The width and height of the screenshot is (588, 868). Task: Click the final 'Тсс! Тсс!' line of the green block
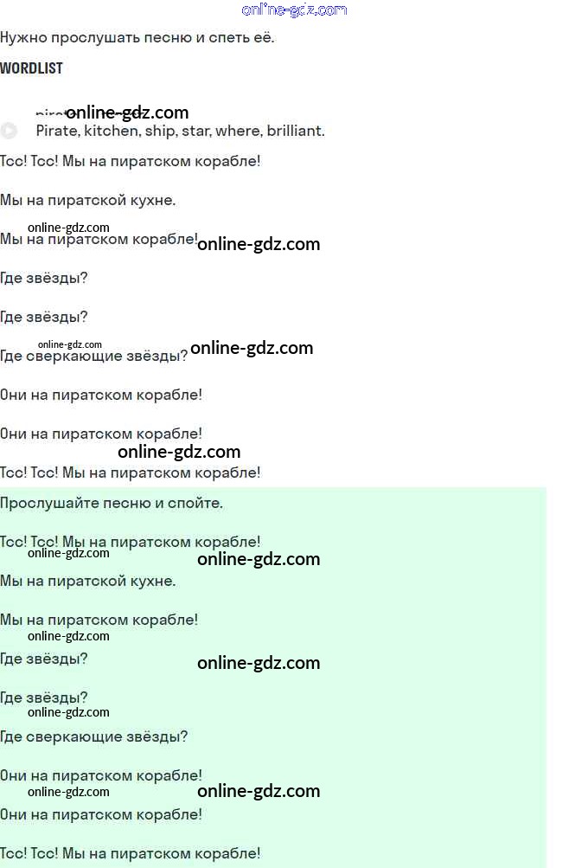point(130,853)
